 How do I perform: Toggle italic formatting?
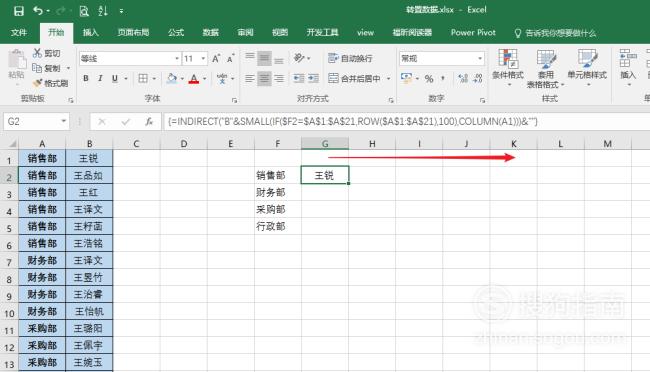100,78
